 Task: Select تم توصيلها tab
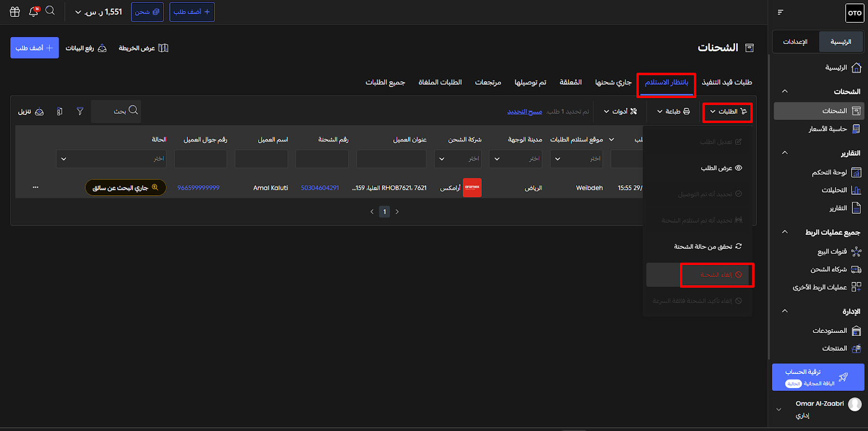pyautogui.click(x=530, y=82)
